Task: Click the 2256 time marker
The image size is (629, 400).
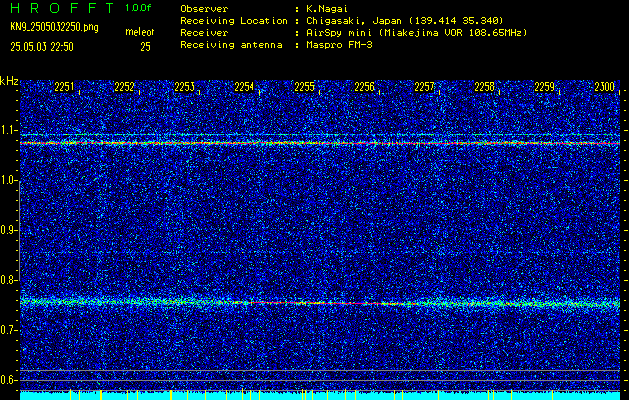Action: (364, 87)
